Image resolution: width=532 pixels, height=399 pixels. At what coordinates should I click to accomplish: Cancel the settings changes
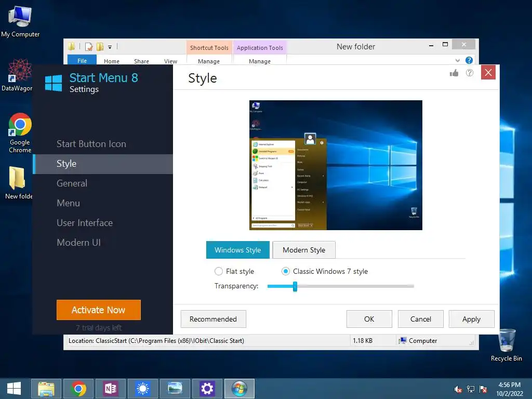[x=421, y=320]
